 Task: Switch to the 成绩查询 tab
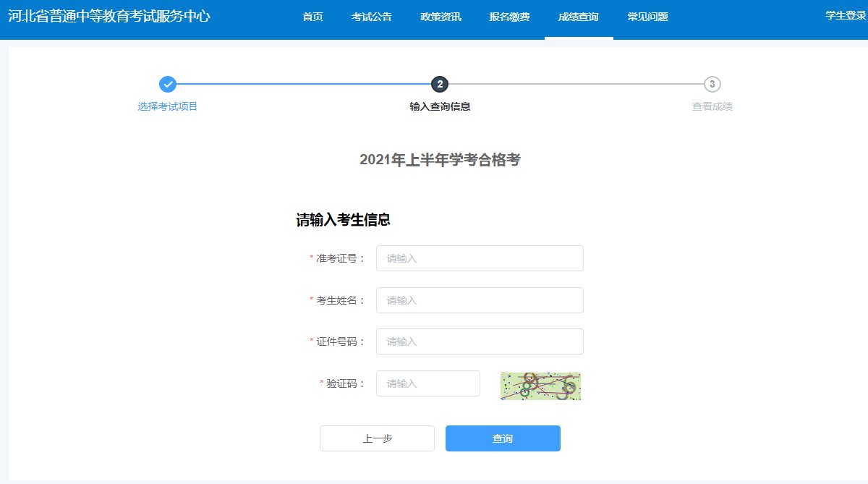tap(579, 17)
